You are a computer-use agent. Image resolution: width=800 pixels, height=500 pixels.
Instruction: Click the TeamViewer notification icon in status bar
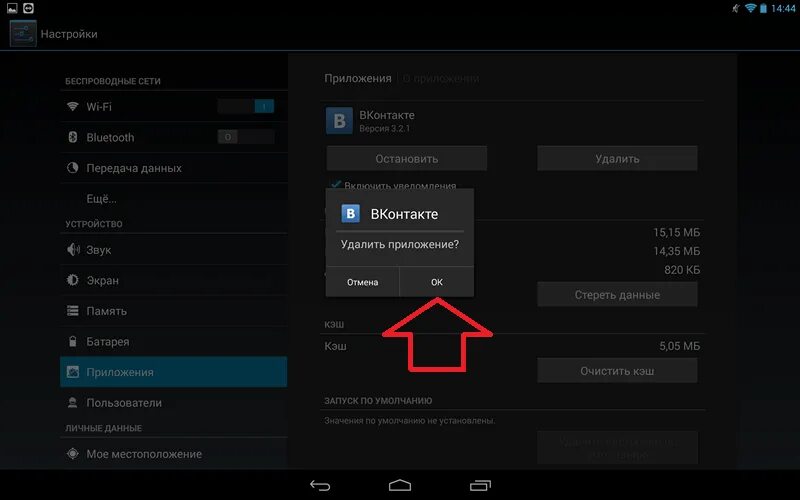pyautogui.click(x=28, y=8)
